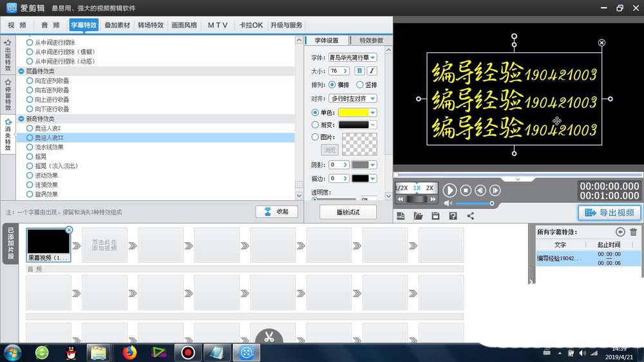The image size is (644, 362).
Task: Choose 渐变 gradient fill radio
Action: (x=315, y=124)
